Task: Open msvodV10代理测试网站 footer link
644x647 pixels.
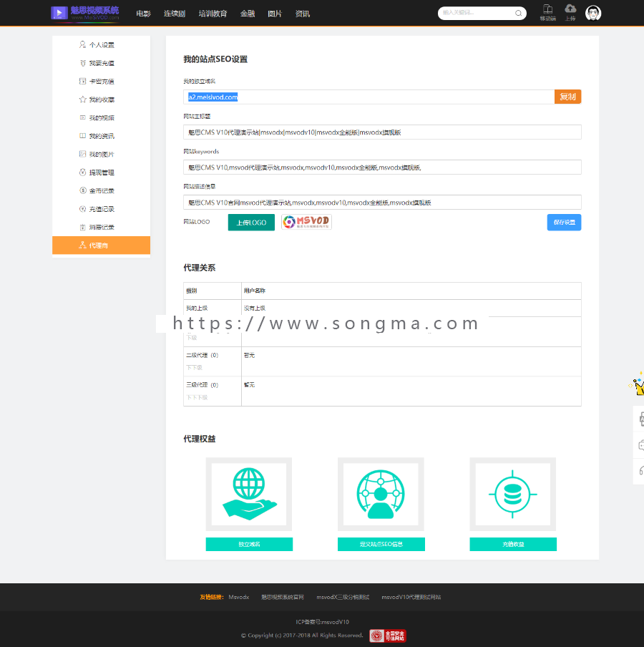Action: (411, 597)
